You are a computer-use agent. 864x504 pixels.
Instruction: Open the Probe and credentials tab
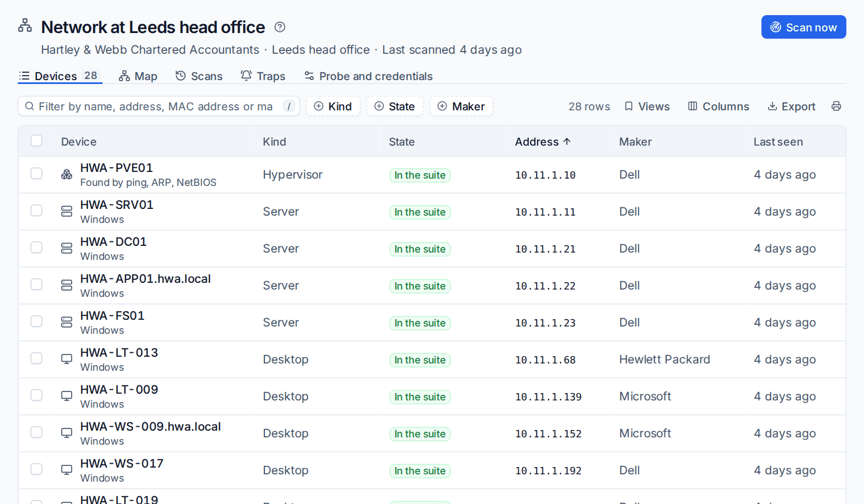(368, 76)
